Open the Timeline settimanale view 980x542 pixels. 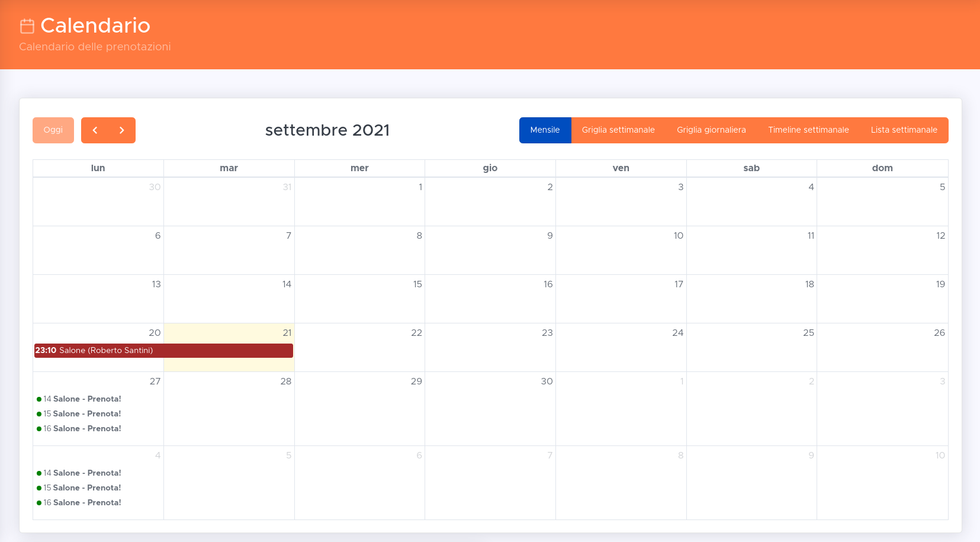tap(808, 130)
